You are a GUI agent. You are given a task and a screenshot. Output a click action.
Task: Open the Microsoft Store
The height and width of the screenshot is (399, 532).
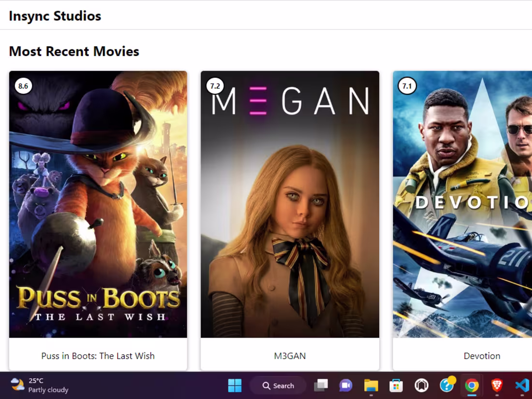(396, 385)
